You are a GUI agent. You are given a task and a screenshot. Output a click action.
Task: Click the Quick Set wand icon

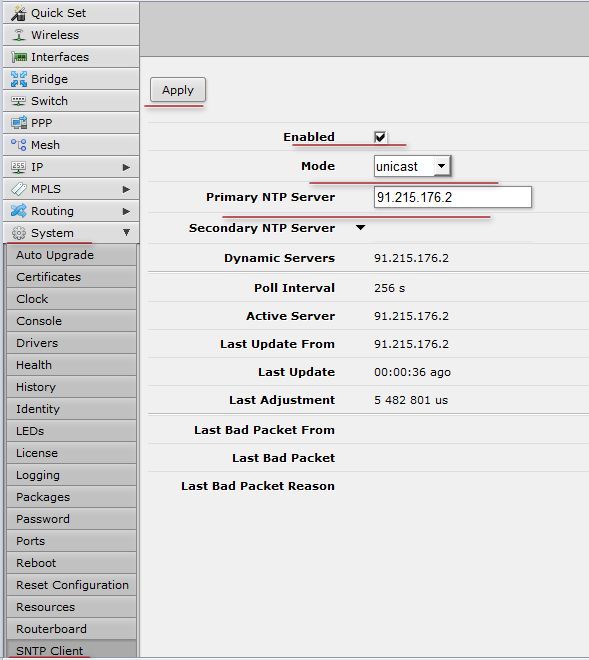coord(19,13)
